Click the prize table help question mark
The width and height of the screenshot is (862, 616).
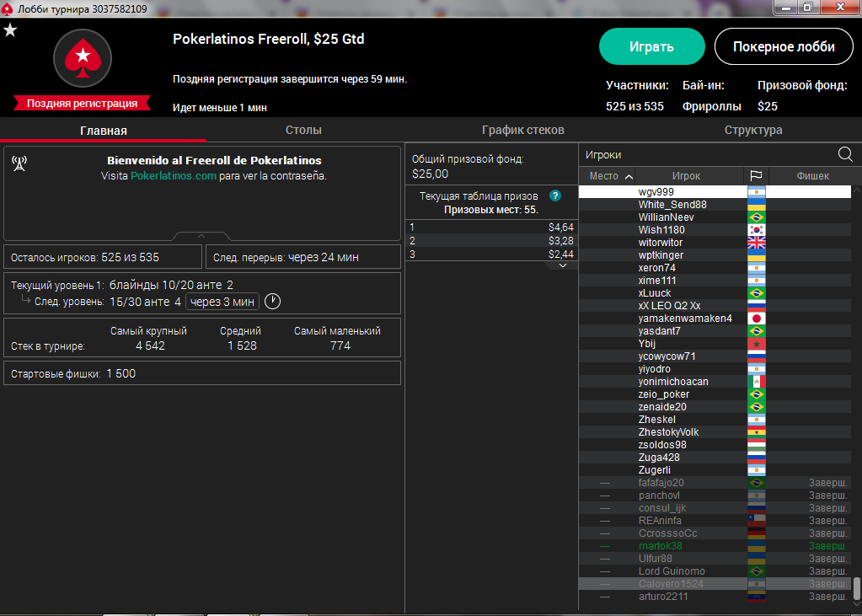tap(555, 196)
